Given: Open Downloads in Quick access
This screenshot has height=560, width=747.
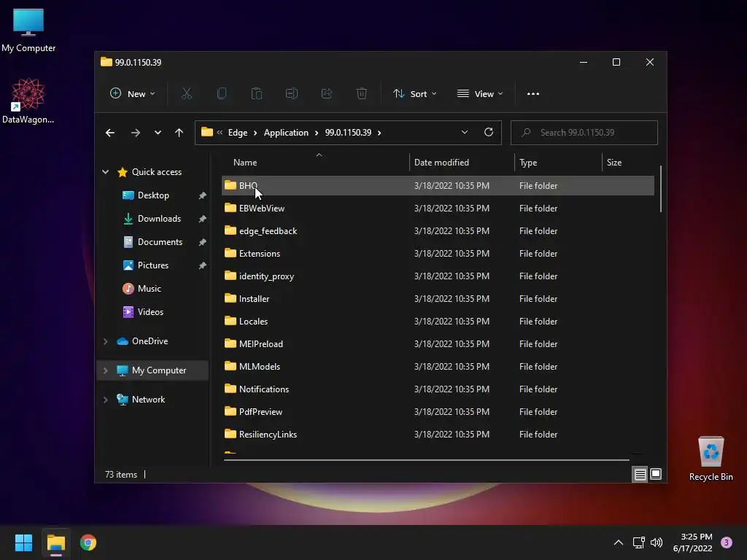Looking at the screenshot, I should (159, 219).
